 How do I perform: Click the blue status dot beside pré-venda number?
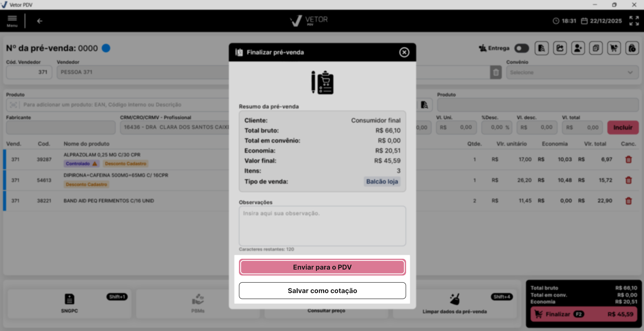[x=106, y=48]
